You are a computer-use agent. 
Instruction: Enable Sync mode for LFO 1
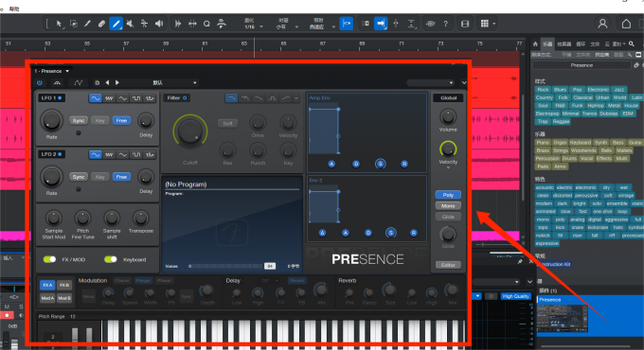[78, 121]
